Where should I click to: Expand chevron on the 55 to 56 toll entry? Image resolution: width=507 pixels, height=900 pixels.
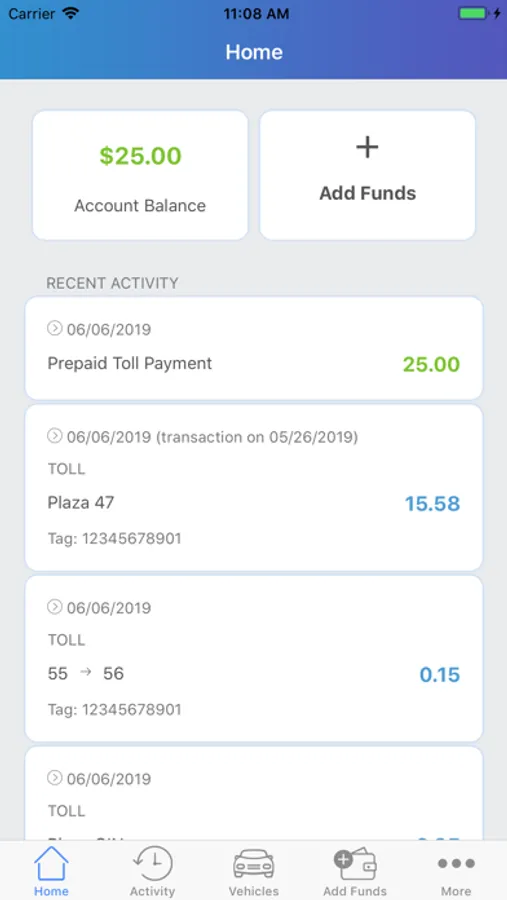[54, 607]
